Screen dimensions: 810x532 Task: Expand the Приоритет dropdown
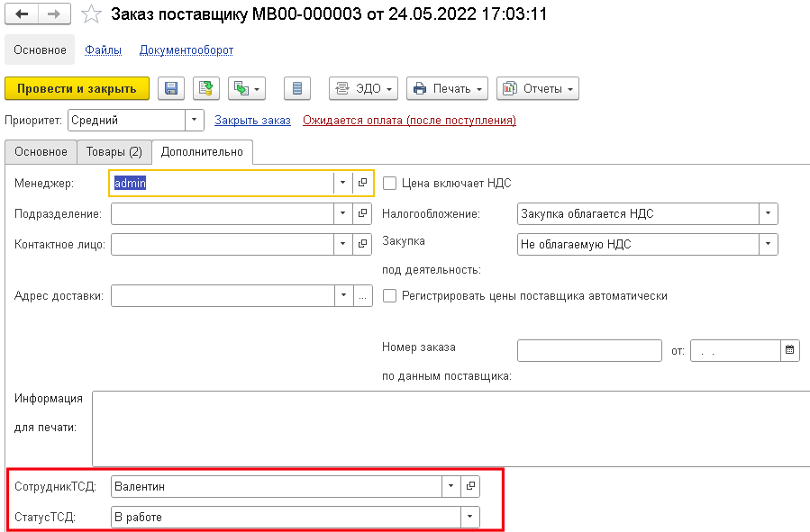point(195,120)
